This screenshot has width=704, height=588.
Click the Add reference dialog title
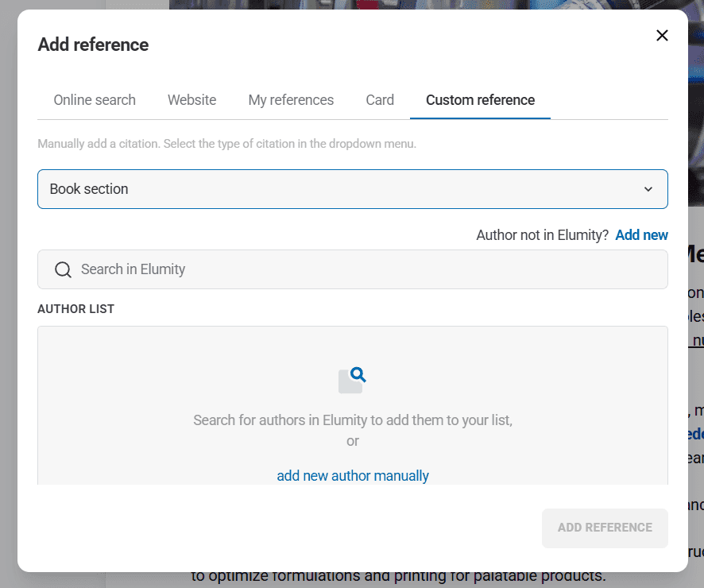click(x=93, y=44)
